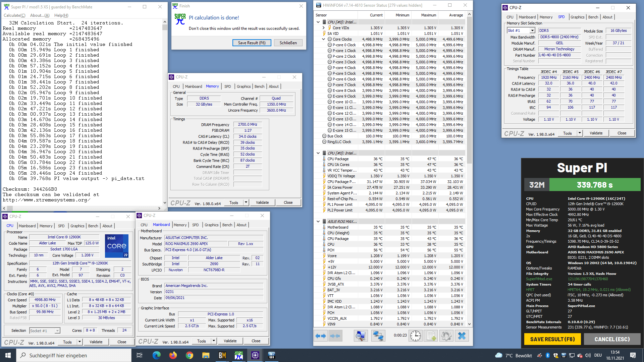Click the Windows search box in taskbar

74,355
